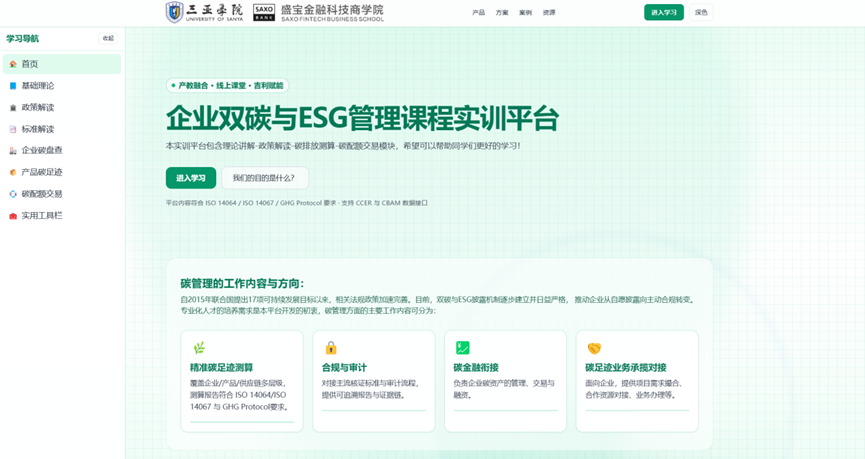Viewport: 865px width, 459px height.
Task: Toggle dark mode with the 深色 button
Action: pos(701,13)
